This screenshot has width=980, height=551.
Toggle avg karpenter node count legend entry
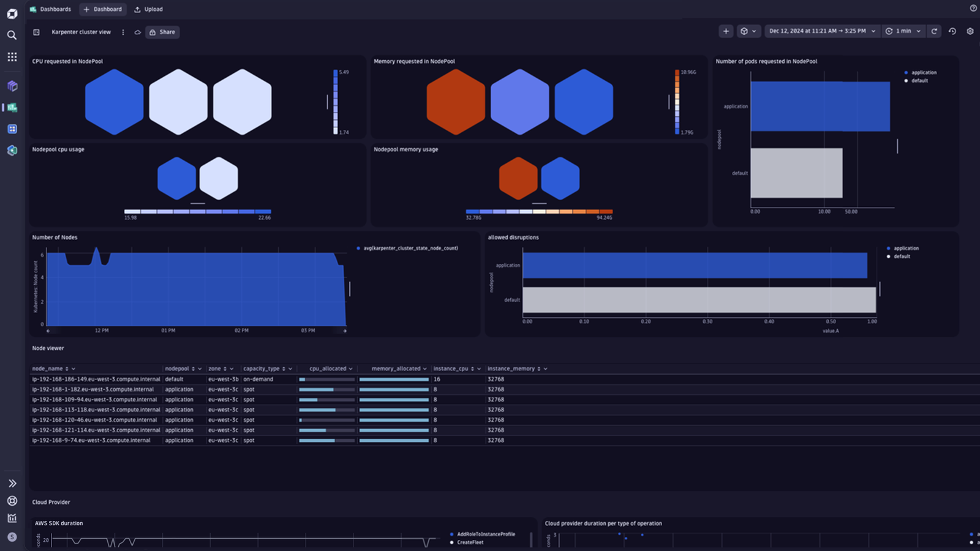click(x=407, y=248)
